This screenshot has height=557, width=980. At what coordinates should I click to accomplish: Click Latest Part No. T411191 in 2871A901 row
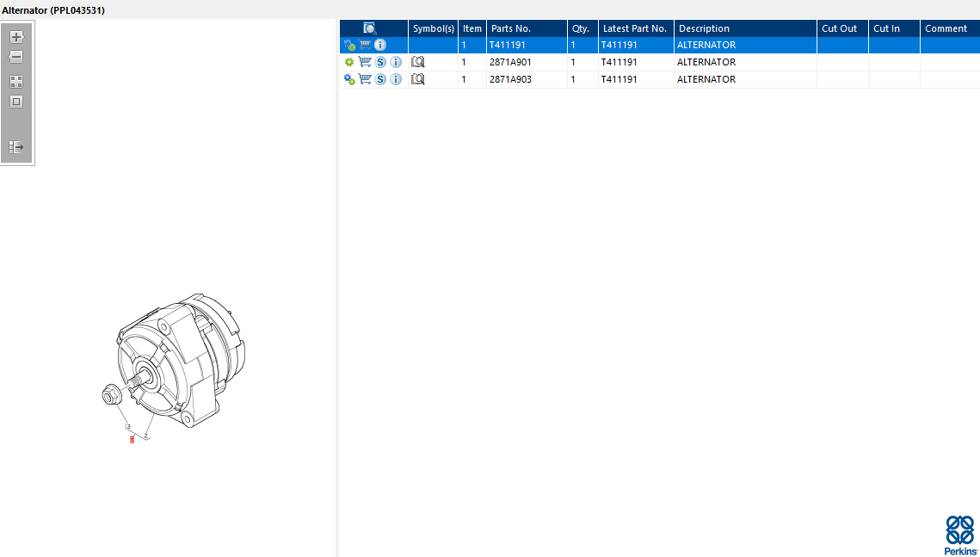coord(619,62)
